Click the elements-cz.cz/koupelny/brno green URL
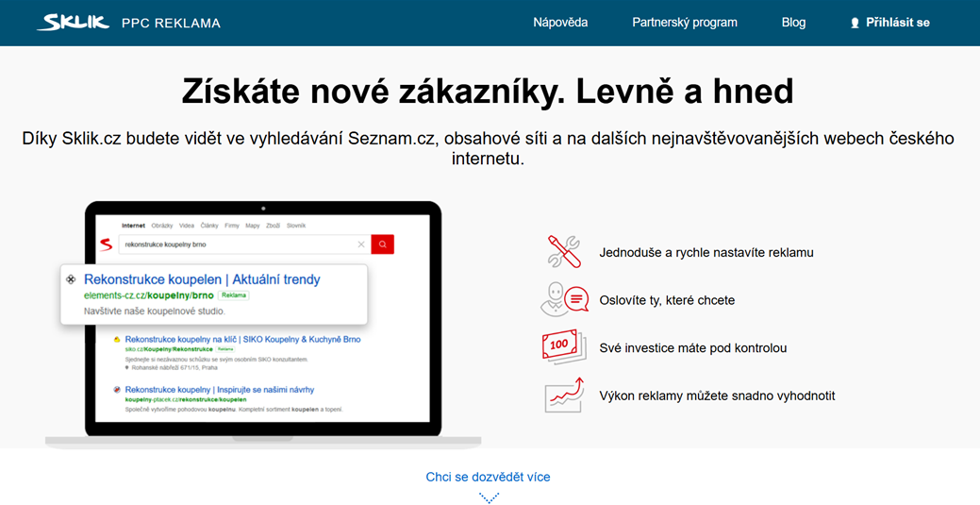The image size is (980, 505). tap(149, 295)
